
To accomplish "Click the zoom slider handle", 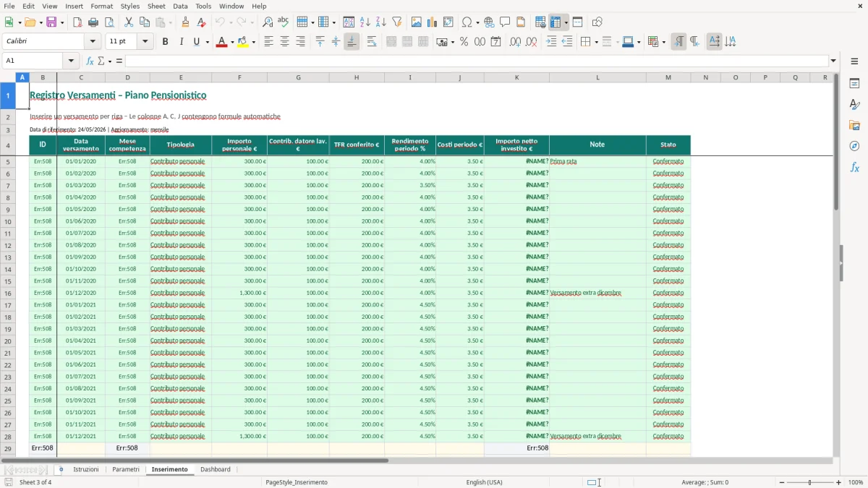I will pos(809,482).
